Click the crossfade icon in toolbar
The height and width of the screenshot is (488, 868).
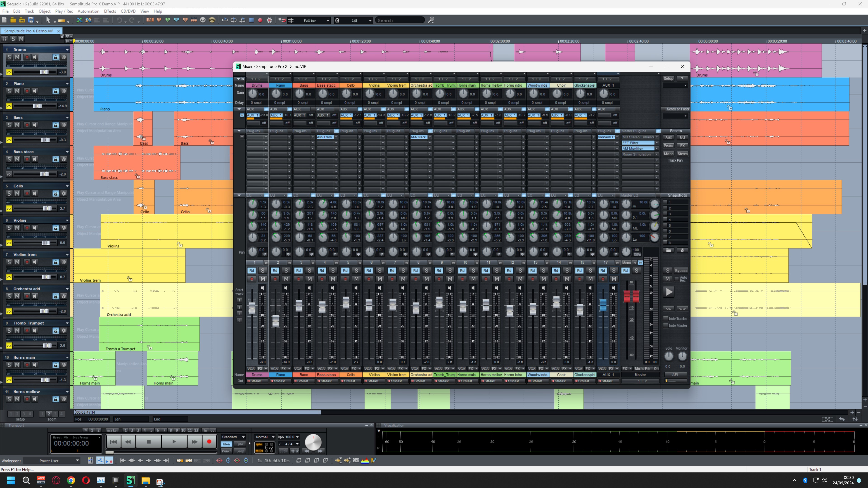tap(79, 20)
